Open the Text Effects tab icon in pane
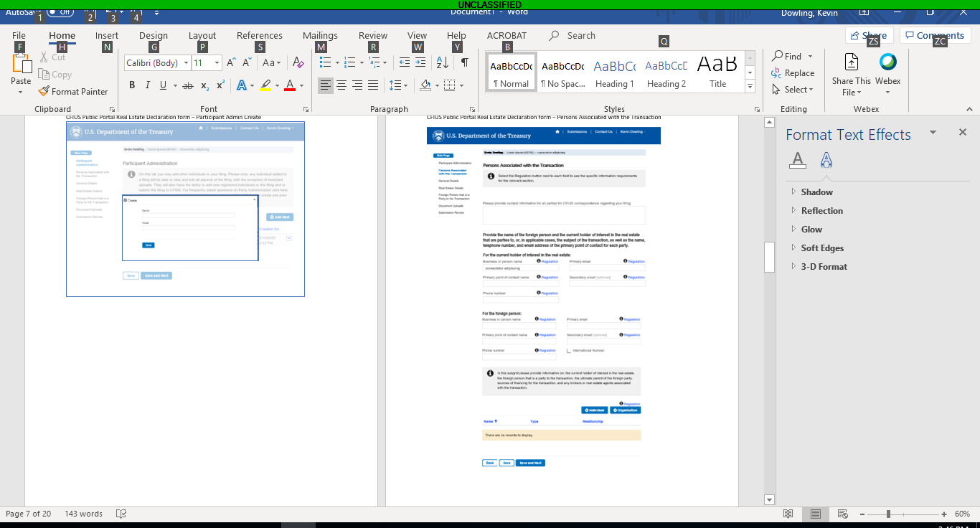Screen dimensions: 980x528 coord(826,160)
